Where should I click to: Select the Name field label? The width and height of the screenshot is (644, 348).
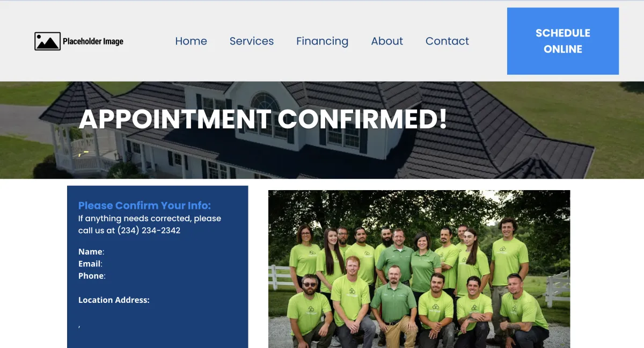pos(91,252)
